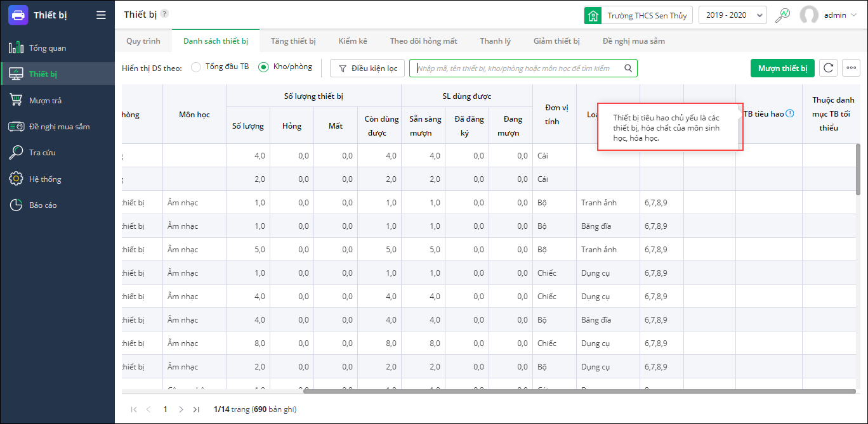This screenshot has height=424, width=868.
Task: Click the help icon next to Thiết bị title
Action: pyautogui.click(x=164, y=14)
